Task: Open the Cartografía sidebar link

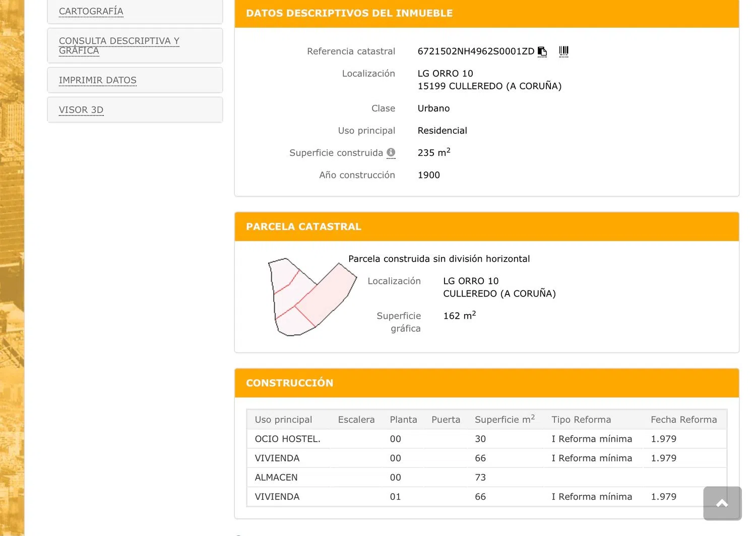Action: [91, 11]
